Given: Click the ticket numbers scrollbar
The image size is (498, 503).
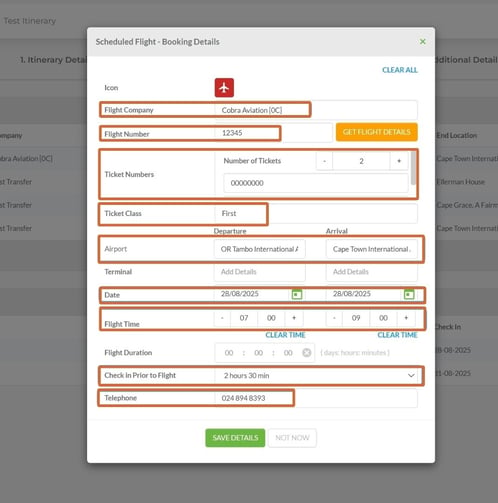Looking at the screenshot, I should [413, 168].
